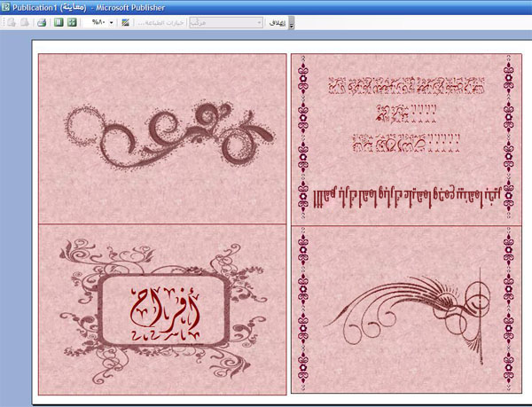Click the grayed first page icon

12,21
